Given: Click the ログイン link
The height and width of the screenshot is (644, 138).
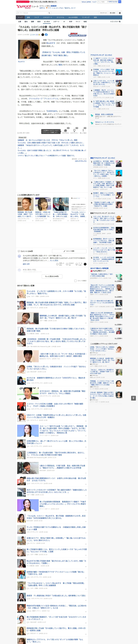Looking at the screenshot, I should tap(42, 8).
